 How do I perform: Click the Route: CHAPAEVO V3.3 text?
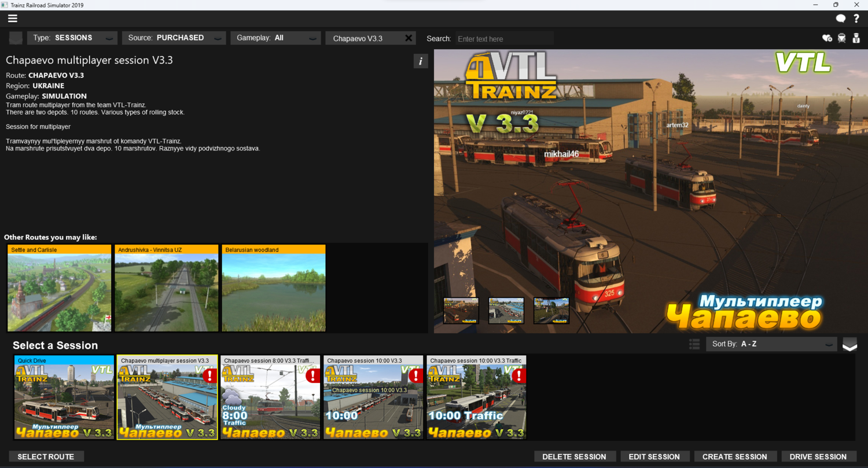pos(45,75)
